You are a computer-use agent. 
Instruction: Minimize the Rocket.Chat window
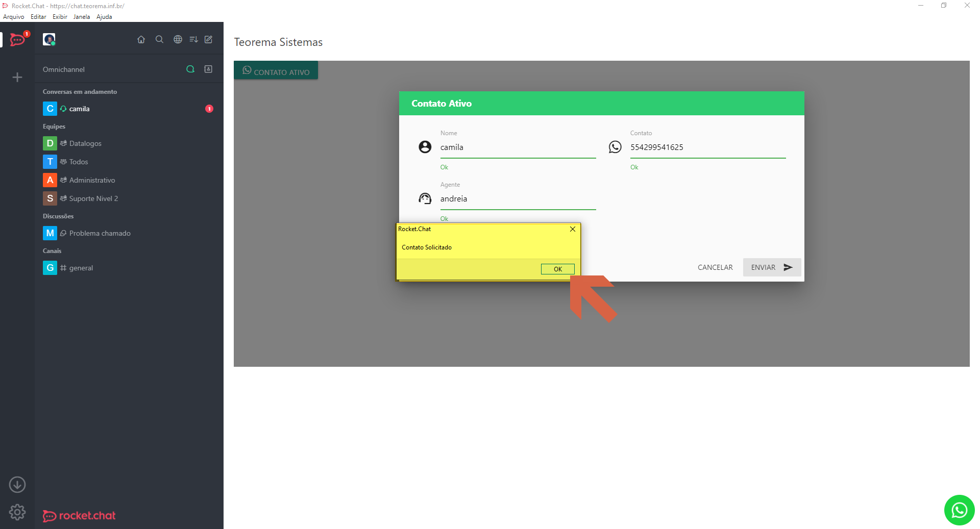[921, 6]
